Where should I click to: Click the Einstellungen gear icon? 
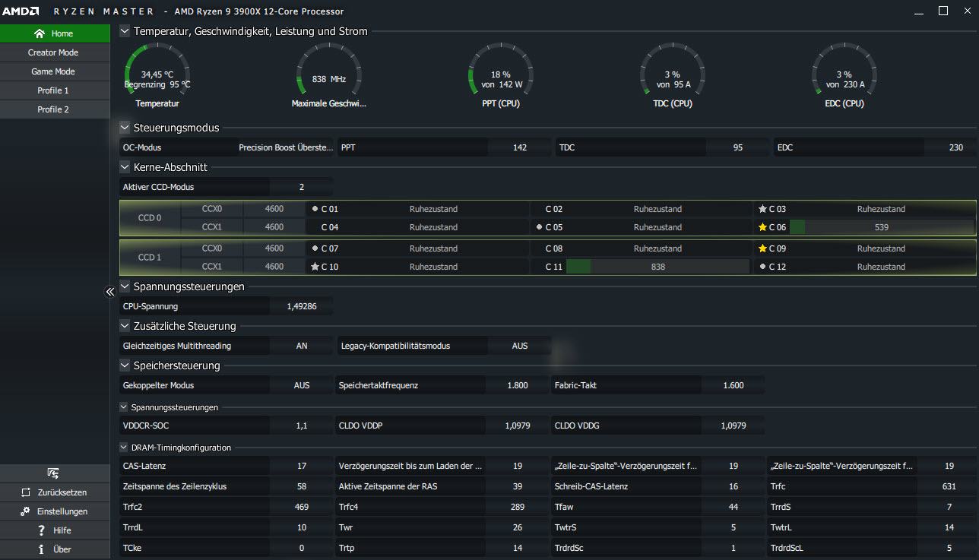25,511
